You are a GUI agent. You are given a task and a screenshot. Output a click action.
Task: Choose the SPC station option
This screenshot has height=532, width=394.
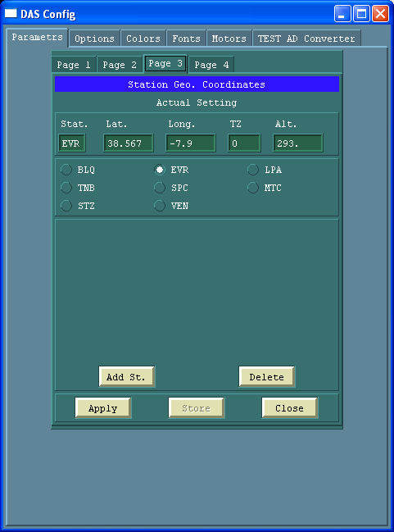point(160,188)
